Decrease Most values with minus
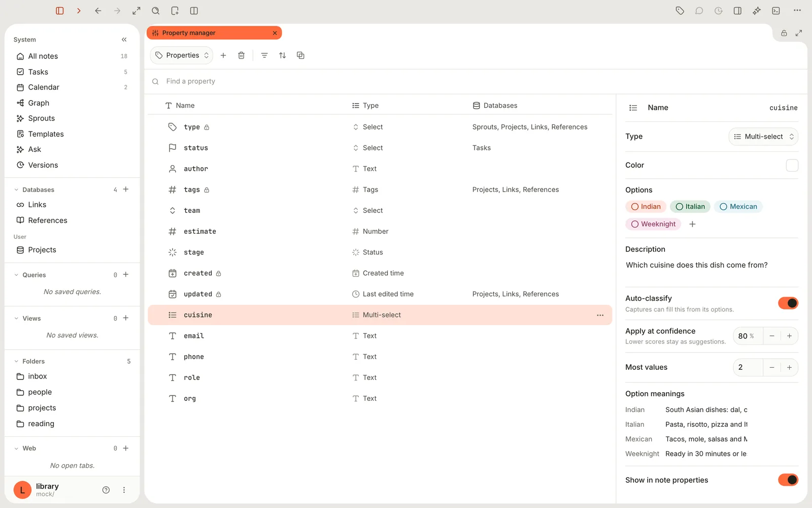The width and height of the screenshot is (812, 508). [772, 368]
